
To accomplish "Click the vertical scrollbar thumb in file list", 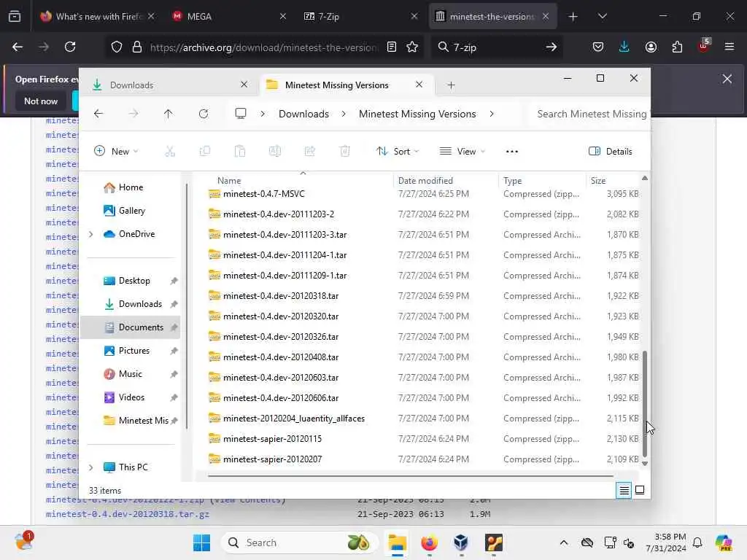I will pos(645,404).
